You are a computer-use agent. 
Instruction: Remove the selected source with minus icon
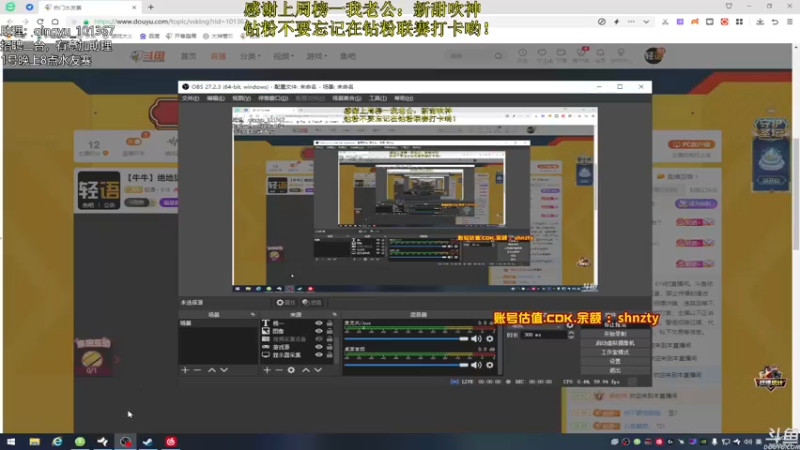(x=279, y=370)
